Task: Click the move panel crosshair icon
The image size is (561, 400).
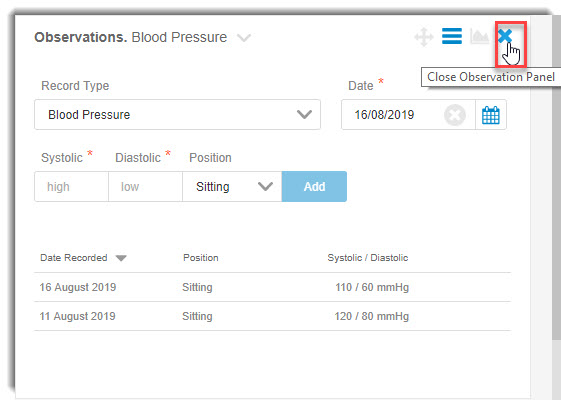Action: [424, 36]
